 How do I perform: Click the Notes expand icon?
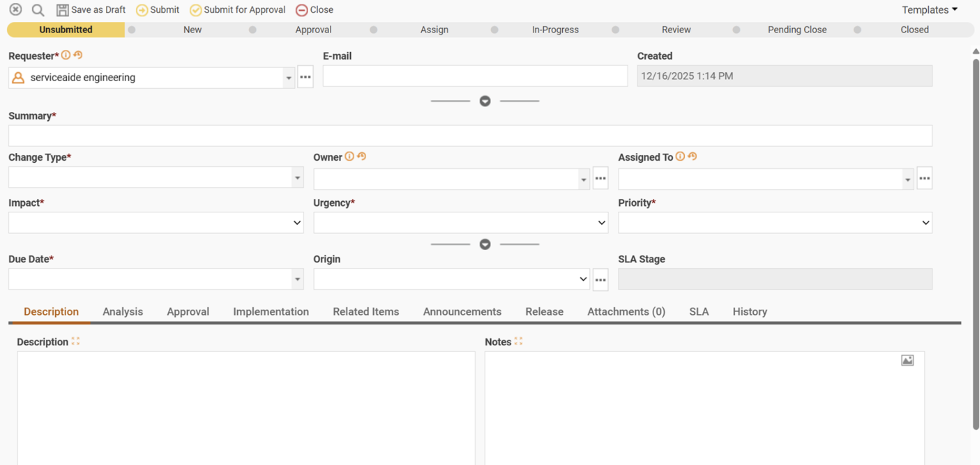click(518, 341)
